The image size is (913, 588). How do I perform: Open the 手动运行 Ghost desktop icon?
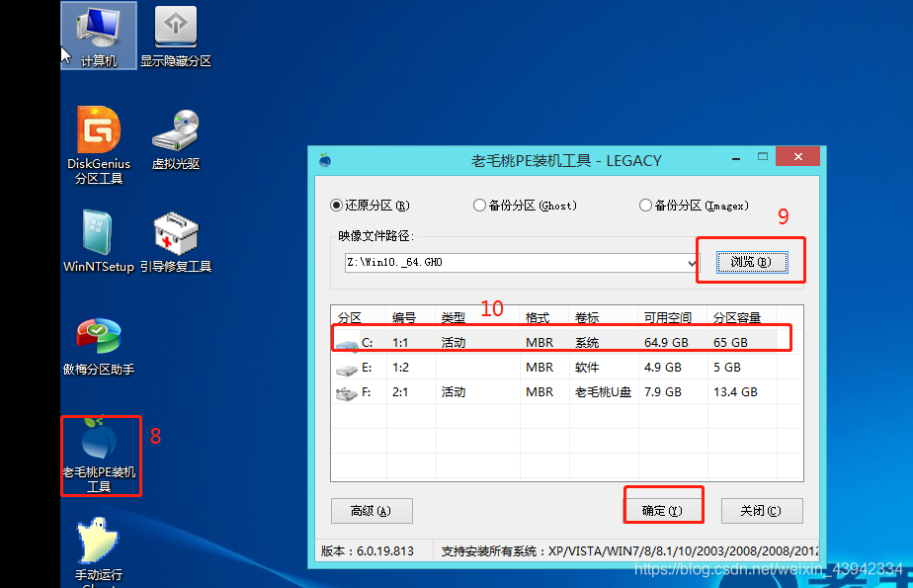click(x=99, y=551)
